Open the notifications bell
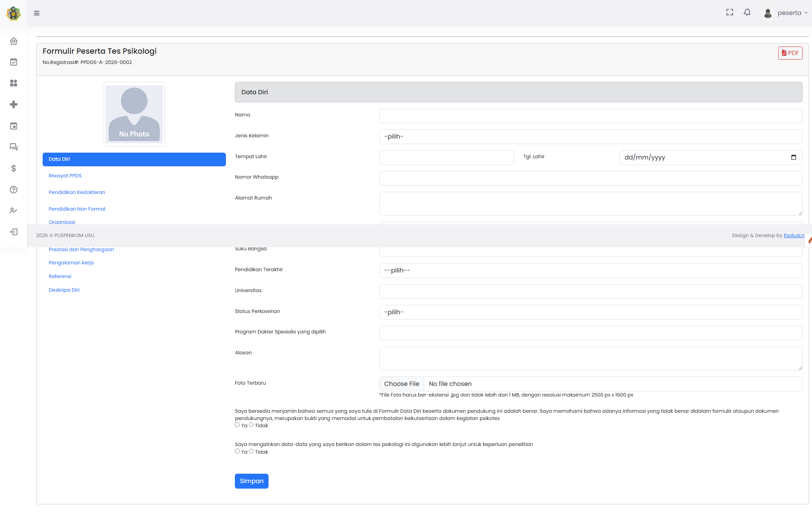812x527 pixels. point(747,12)
